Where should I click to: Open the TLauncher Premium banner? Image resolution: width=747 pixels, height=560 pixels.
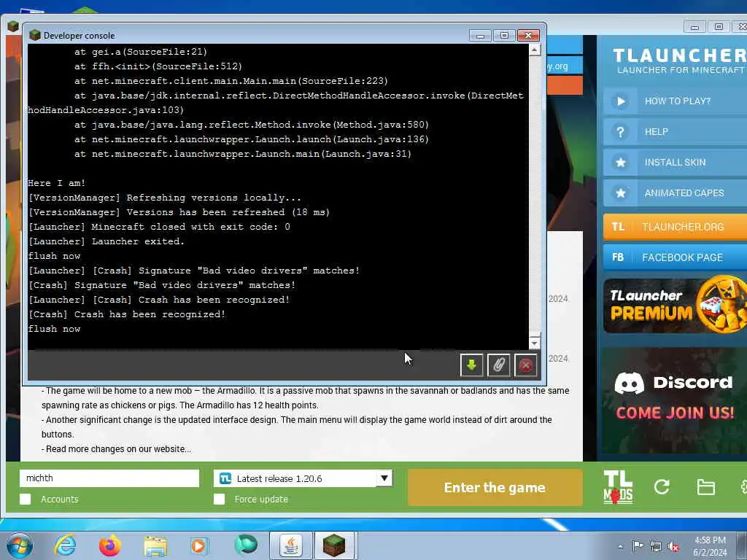coord(675,305)
